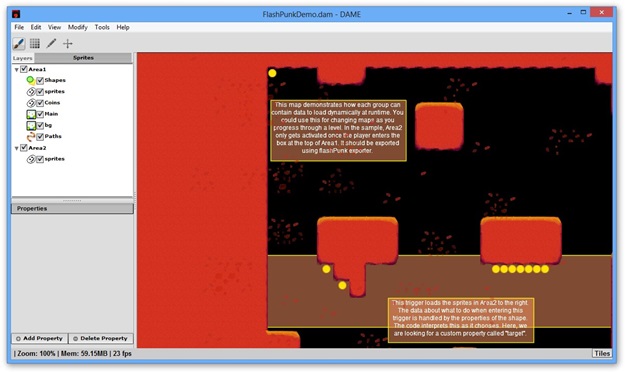Open the Edit menu
The width and height of the screenshot is (625, 373).
click(x=36, y=27)
